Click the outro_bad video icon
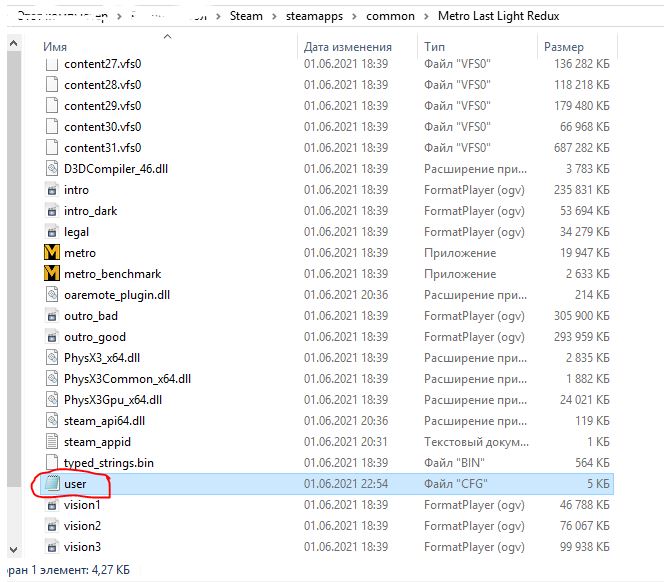The image size is (664, 582). 52,316
